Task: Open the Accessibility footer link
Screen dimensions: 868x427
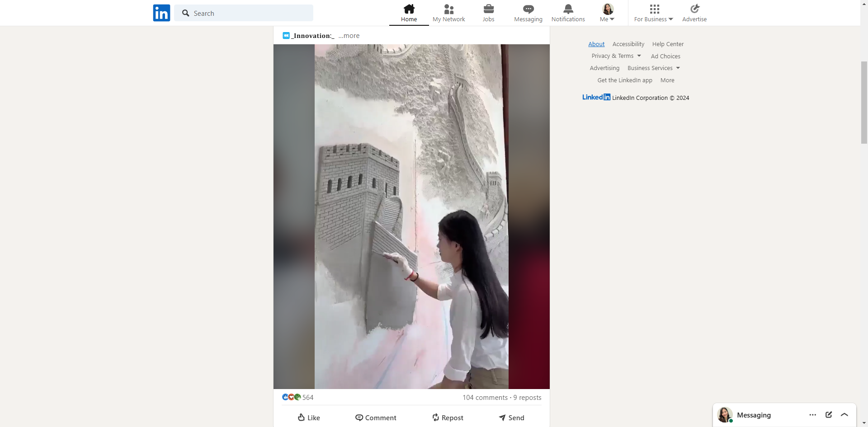Action: tap(628, 44)
